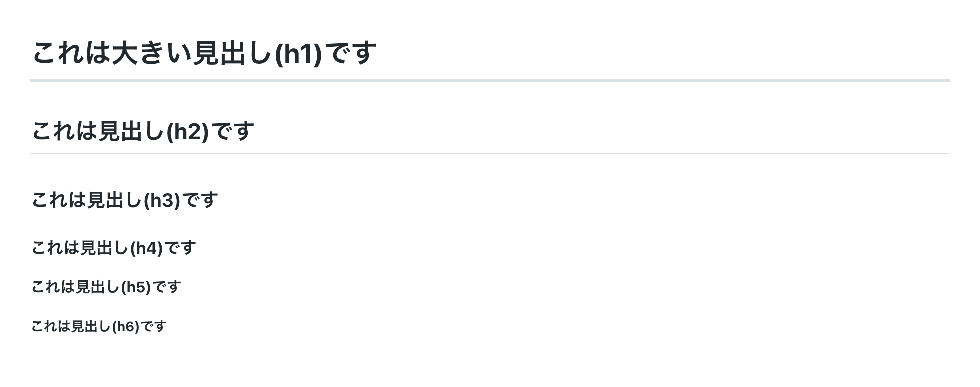This screenshot has width=980, height=387.
Task: Click "(h2)" in the second heading
Action: pos(188,132)
